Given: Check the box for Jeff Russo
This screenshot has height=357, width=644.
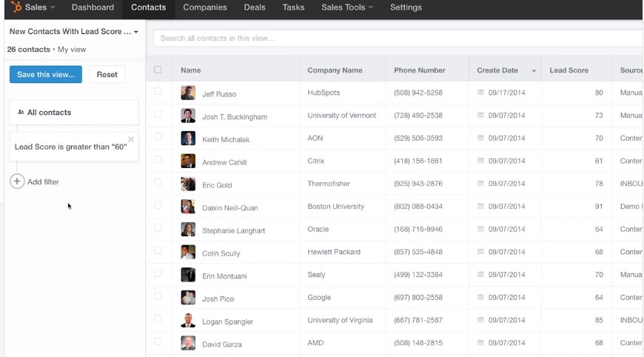Looking at the screenshot, I should (x=158, y=91).
